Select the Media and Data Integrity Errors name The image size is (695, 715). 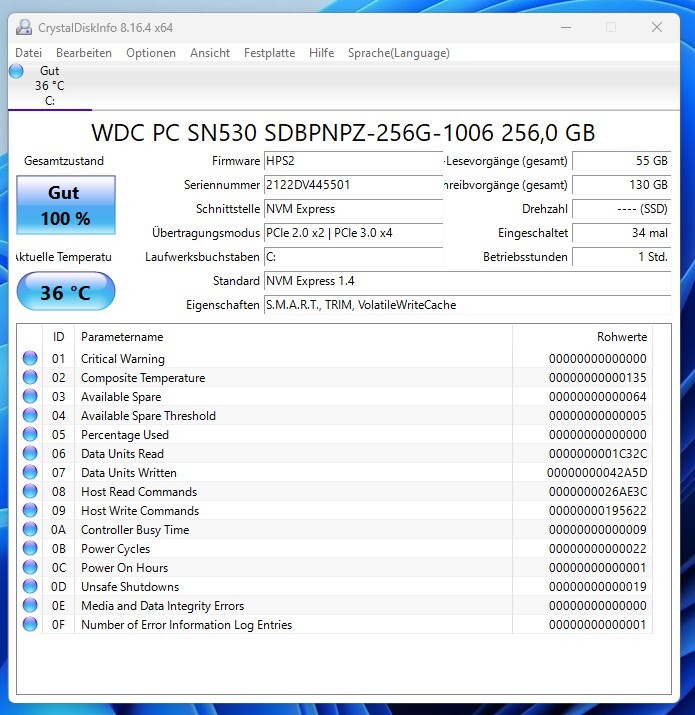[x=162, y=606]
